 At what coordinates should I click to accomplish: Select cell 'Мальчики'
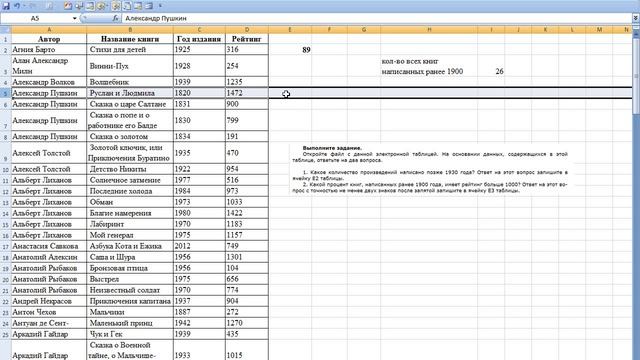pyautogui.click(x=130, y=313)
